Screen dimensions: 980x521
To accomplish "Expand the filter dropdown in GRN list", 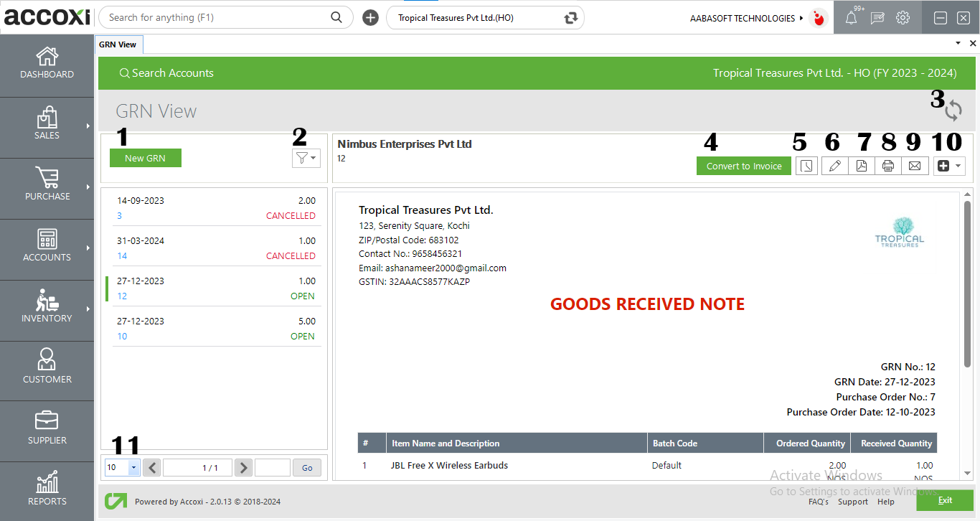I will click(x=306, y=158).
